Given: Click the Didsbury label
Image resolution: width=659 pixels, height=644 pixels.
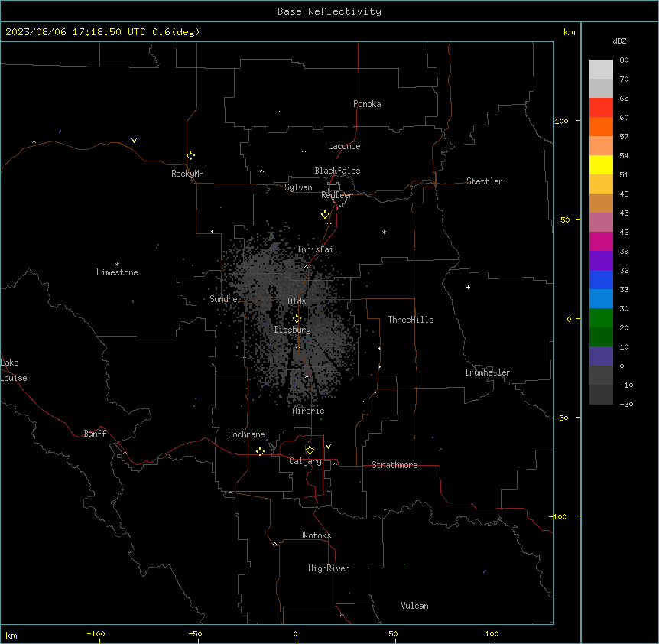Looking at the screenshot, I should [293, 330].
